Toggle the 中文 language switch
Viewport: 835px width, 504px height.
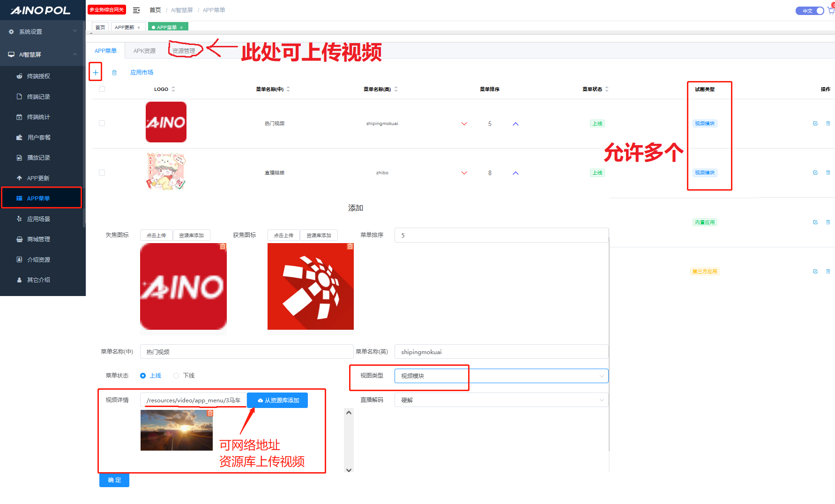[x=810, y=11]
